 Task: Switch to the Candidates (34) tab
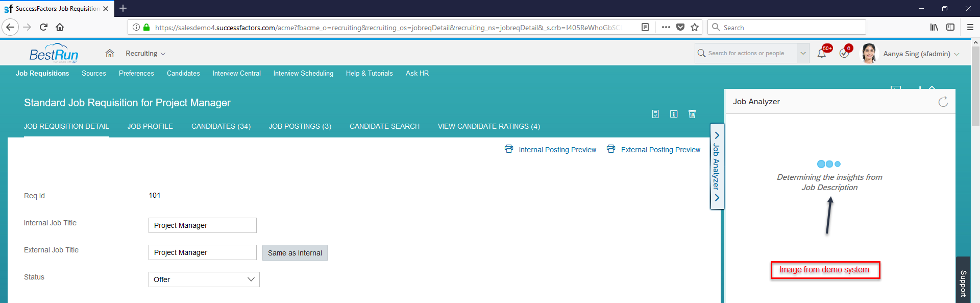click(x=221, y=126)
